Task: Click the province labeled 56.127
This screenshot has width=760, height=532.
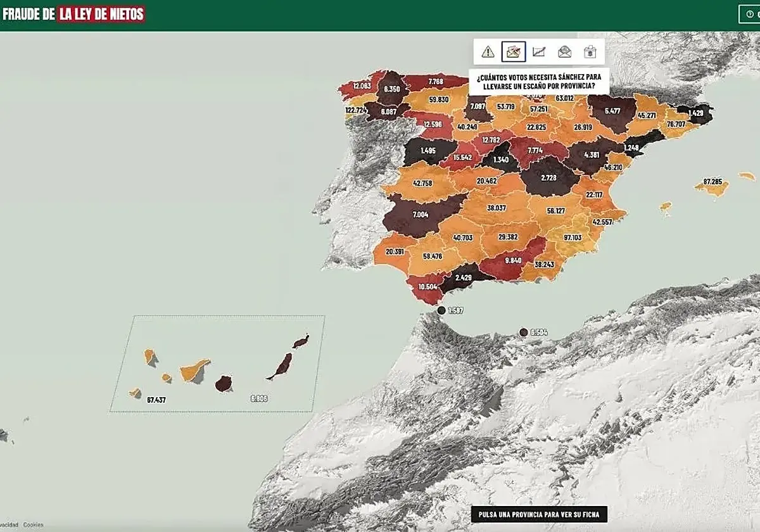Action: click(555, 211)
